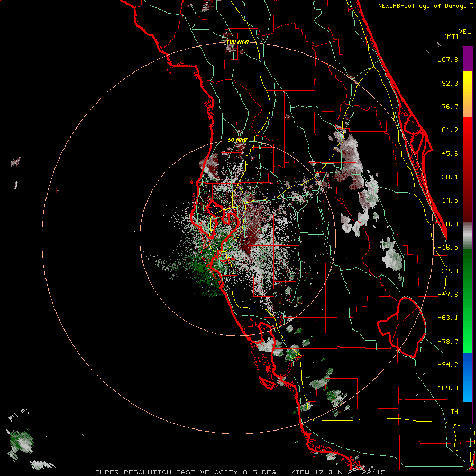The width and height of the screenshot is (476, 476).
Task: Click the KTBW 17 JUN 25 22:15 timestamp
Action: 338,472
